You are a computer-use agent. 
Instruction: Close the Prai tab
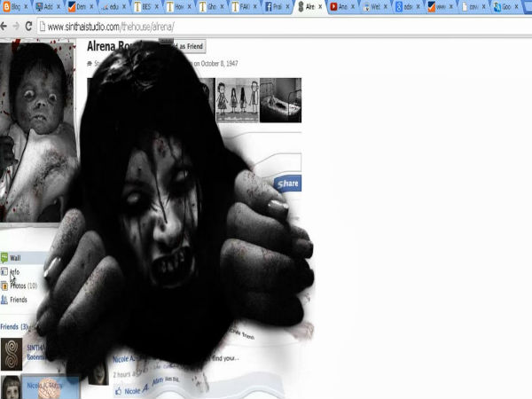click(x=287, y=6)
